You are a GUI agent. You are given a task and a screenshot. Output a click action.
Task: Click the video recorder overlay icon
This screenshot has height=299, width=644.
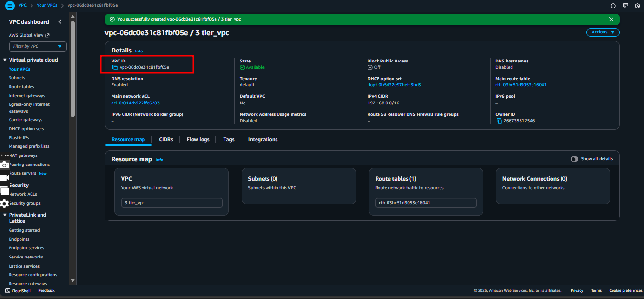(x=4, y=177)
